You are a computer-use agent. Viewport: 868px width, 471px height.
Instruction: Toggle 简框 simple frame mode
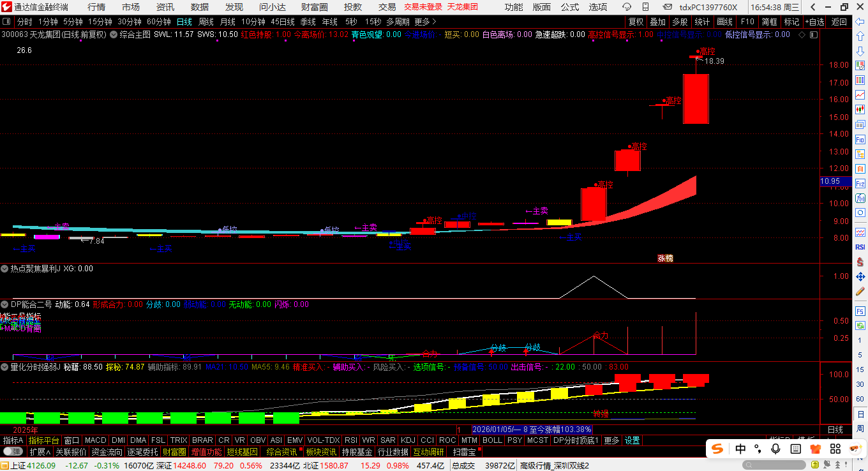[769, 22]
